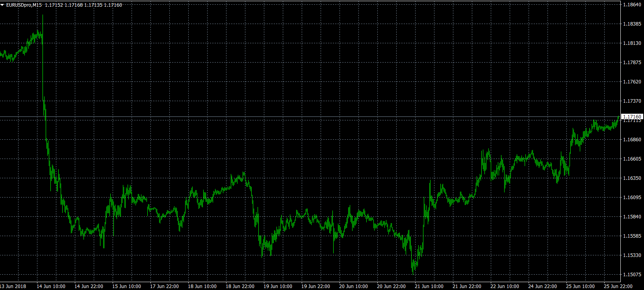Image resolution: width=644 pixels, height=290 pixels.
Task: Click the 13 Jun 2018 date label
Action: 13,286
